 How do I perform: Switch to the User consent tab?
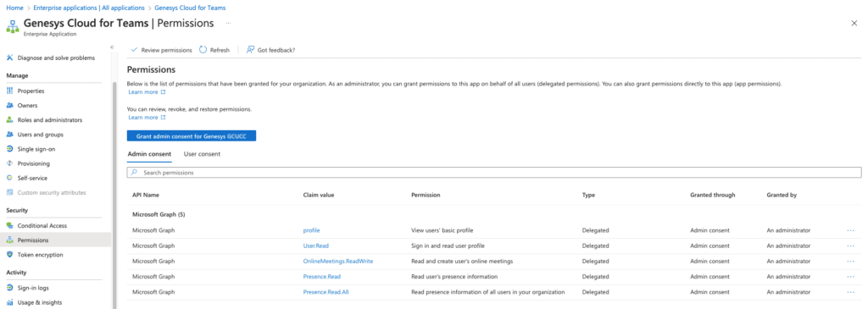coord(202,154)
